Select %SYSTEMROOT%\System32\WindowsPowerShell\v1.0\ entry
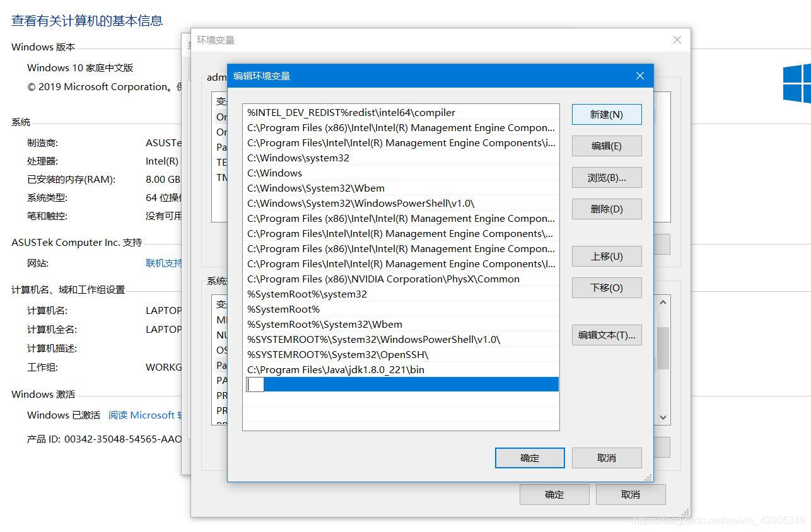The image size is (811, 532). pyautogui.click(x=401, y=340)
